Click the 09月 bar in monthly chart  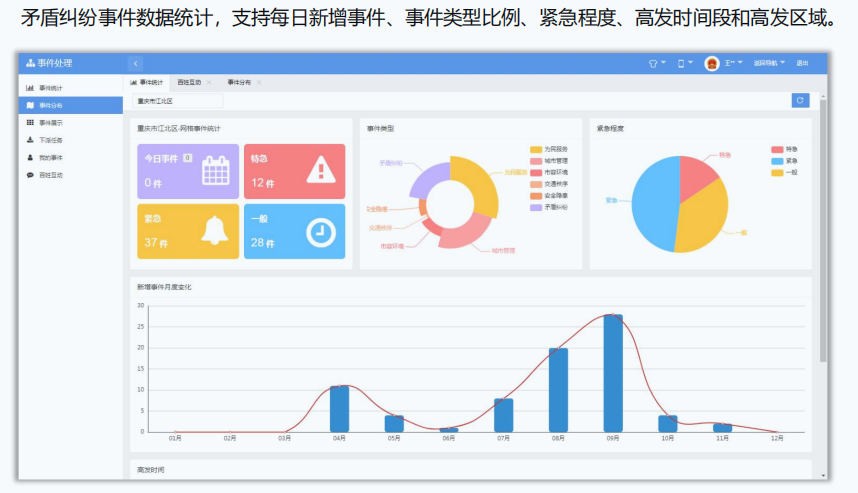(x=613, y=373)
